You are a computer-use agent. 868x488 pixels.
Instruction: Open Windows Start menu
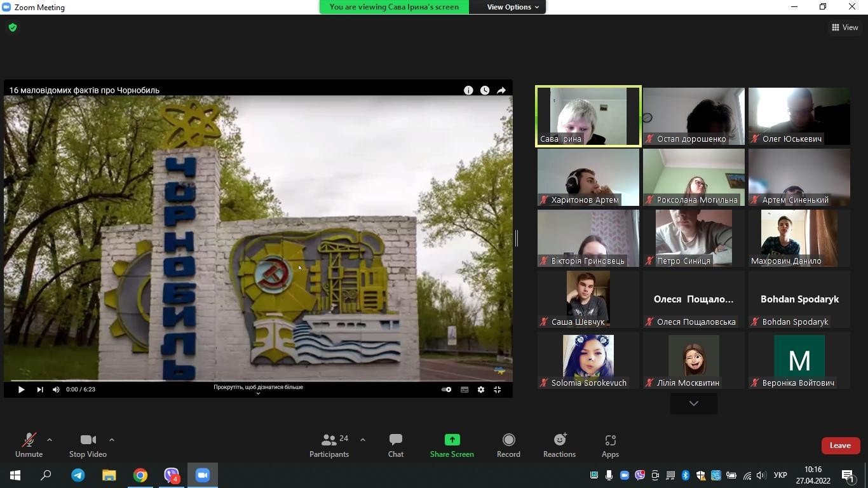pyautogui.click(x=15, y=475)
